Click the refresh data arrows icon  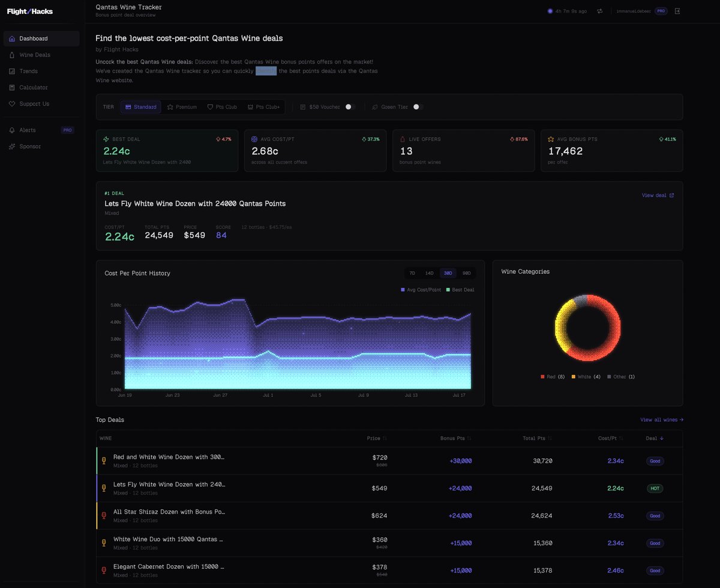[x=599, y=11]
